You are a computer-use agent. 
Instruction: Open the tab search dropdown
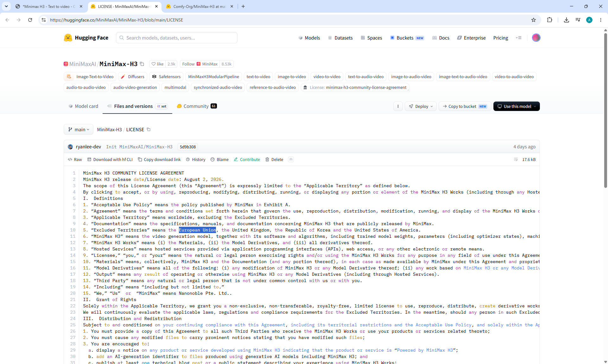(6, 6)
